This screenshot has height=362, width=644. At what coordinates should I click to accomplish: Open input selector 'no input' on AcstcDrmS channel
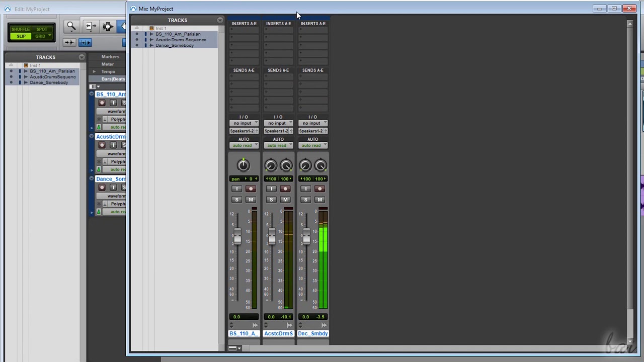(x=278, y=123)
